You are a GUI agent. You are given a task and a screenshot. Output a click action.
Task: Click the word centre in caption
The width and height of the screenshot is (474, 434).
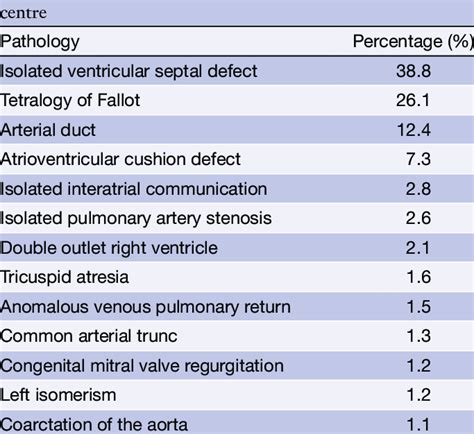[x=23, y=13]
